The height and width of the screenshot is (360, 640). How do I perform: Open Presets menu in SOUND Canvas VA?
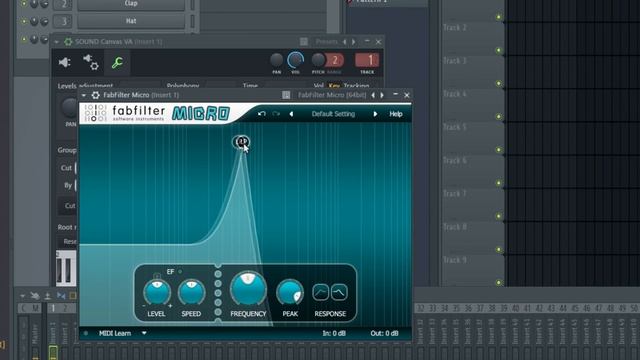[326, 42]
